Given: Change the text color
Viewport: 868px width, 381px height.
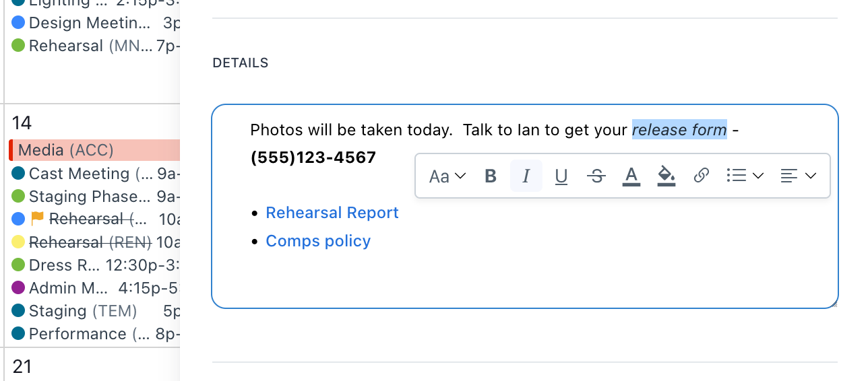Looking at the screenshot, I should (631, 176).
